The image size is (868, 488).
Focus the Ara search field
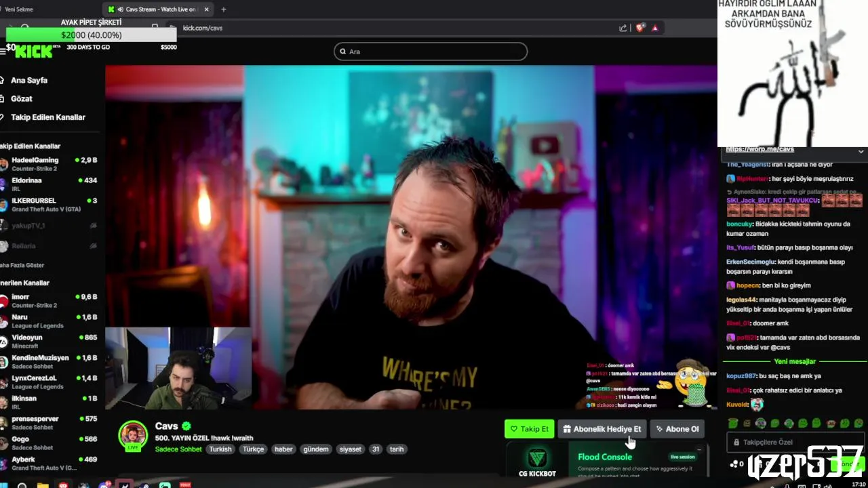(x=431, y=52)
